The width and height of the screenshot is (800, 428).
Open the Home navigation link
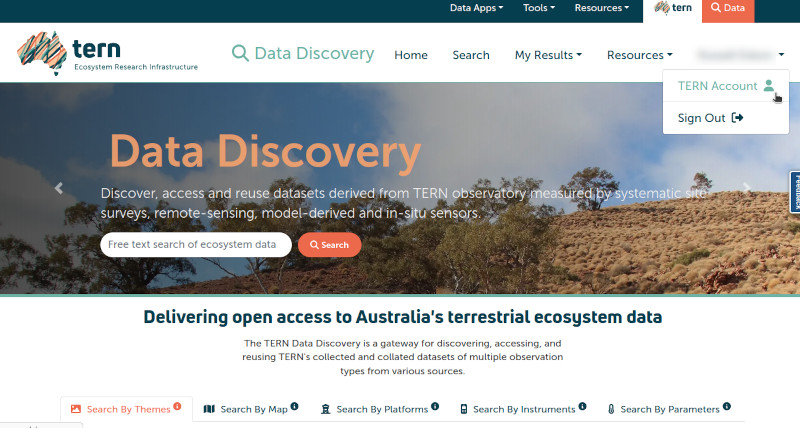(x=411, y=55)
